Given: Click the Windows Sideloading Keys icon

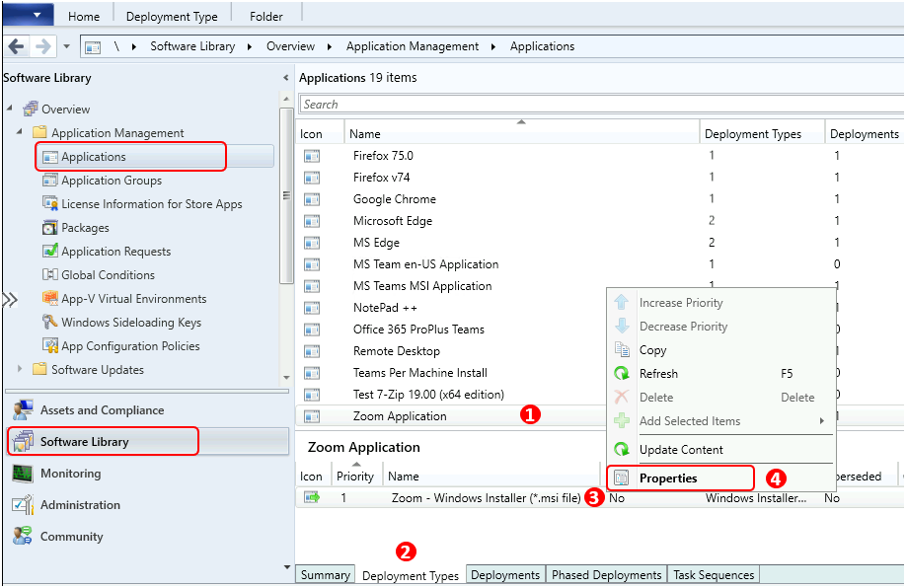Looking at the screenshot, I should click(x=50, y=322).
